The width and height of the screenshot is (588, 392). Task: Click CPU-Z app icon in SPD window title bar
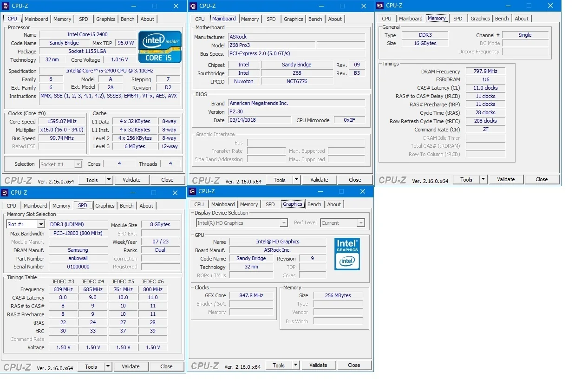(x=5, y=193)
